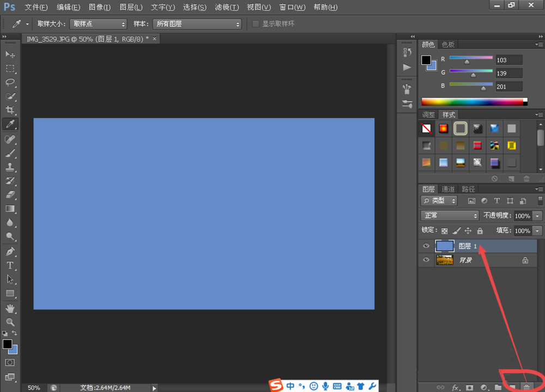The width and height of the screenshot is (545, 392).
Task: Click the opacity 100% input field
Action: pos(522,216)
